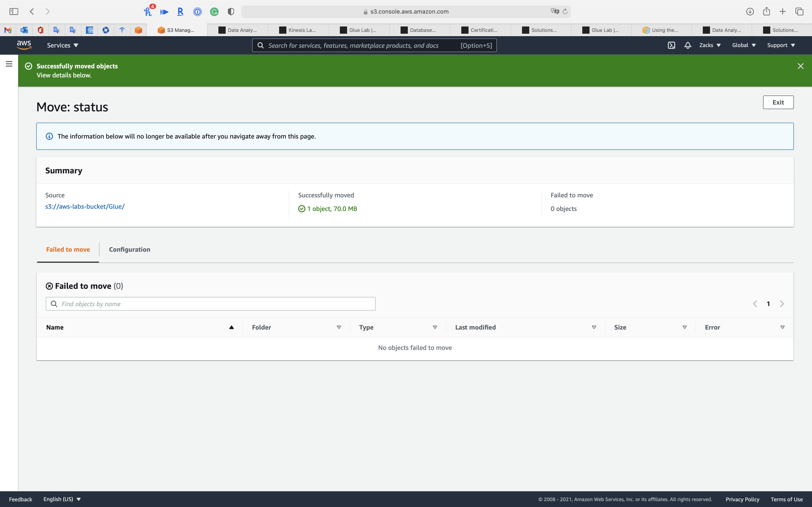This screenshot has width=812, height=507.
Task: Click the Safari share icon
Action: [x=766, y=11]
